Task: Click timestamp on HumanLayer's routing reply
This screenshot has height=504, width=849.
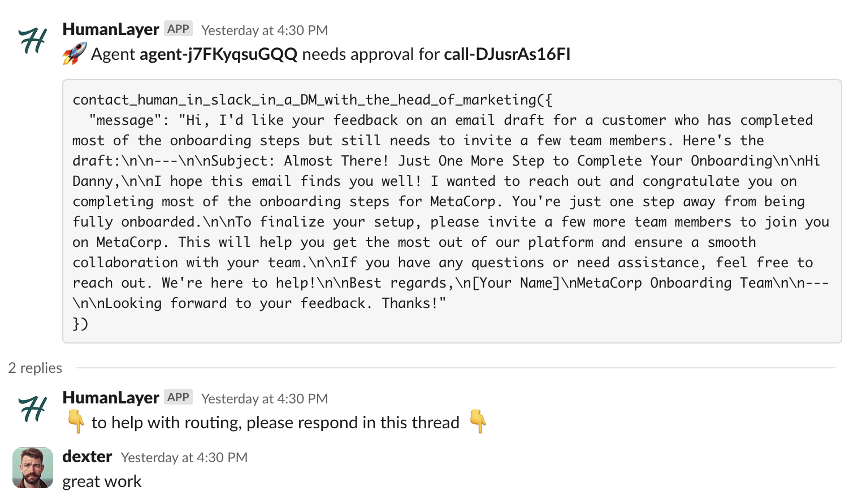Action: coord(265,399)
